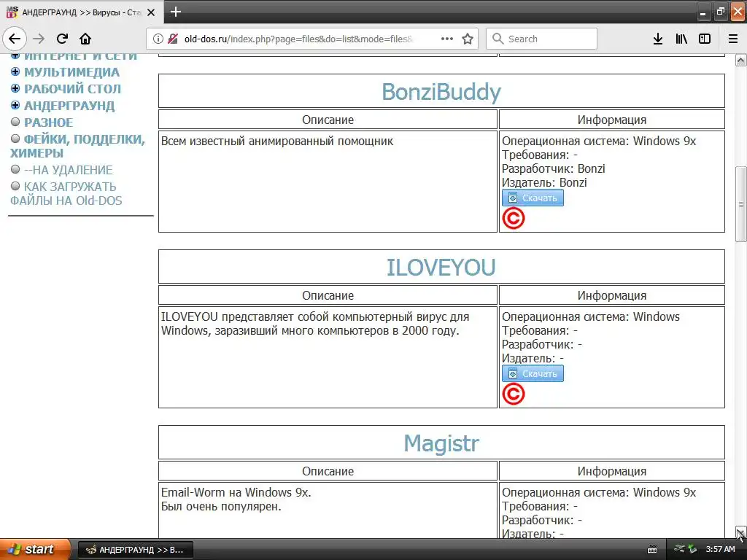Select the АНДЕРГРАУНД >> Вирусы browser tab
Viewport: 747px width, 560px height.
coord(82,12)
